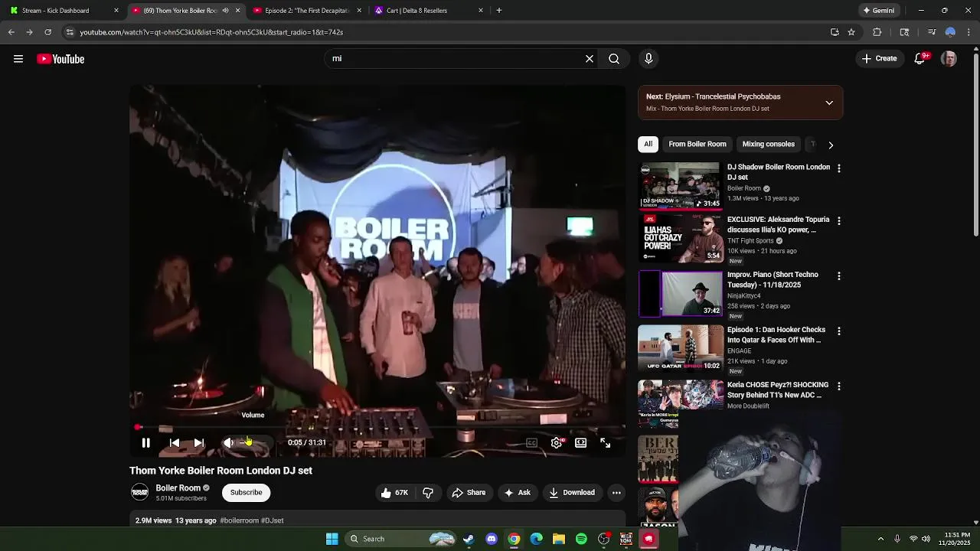
Task: Mute the video with the speaker icon
Action: coord(228,442)
